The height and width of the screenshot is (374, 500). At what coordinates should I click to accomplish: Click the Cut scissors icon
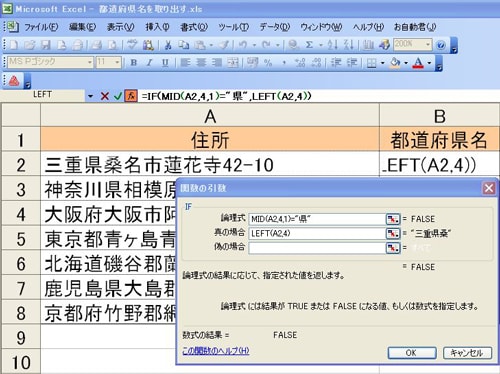pos(168,45)
